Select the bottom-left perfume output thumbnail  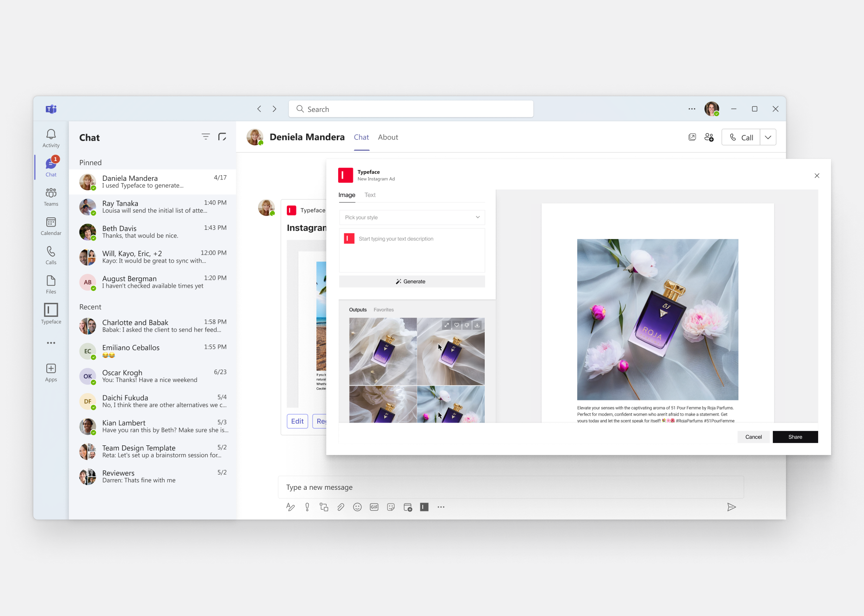(383, 405)
